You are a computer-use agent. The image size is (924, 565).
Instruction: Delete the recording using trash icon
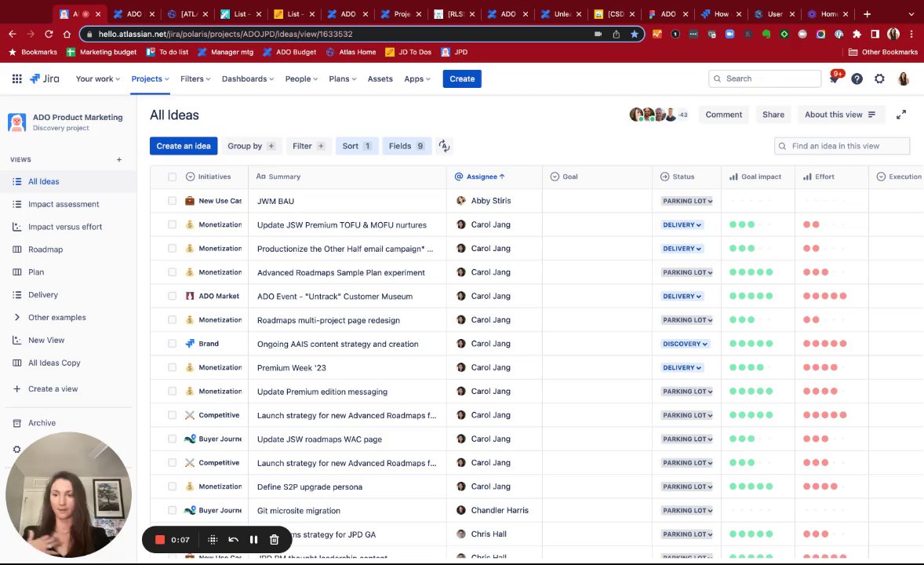274,540
